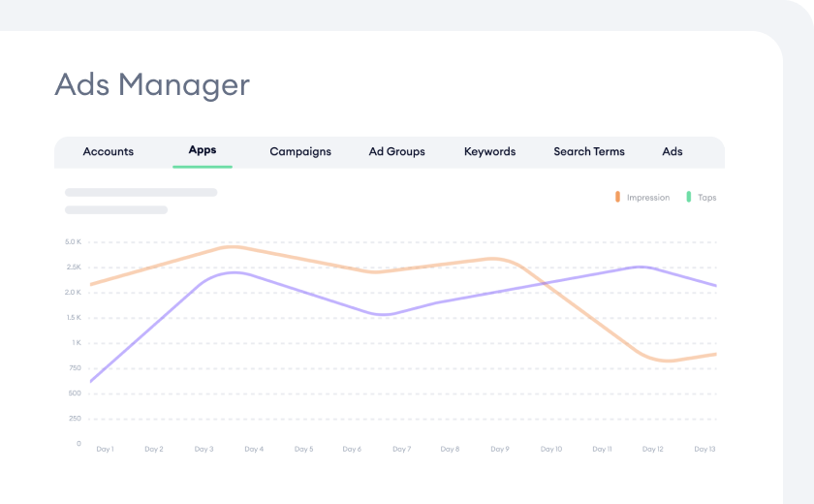Image resolution: width=814 pixels, height=504 pixels.
Task: Click the Day 13 axis label
Action: pos(704,449)
